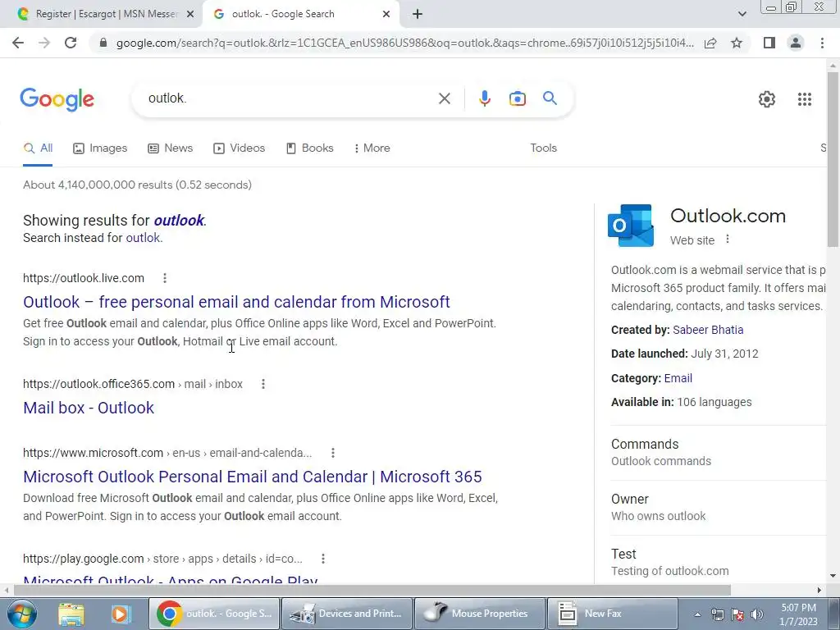The image size is (840, 630).
Task: Open options for play.google.com result
Action: (323, 559)
